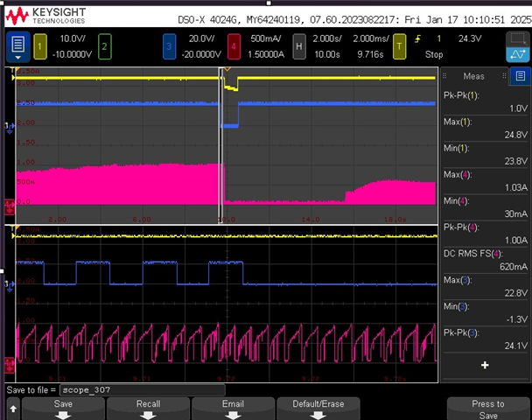The image size is (532, 420).
Task: Select the zoom rectangle selection icon
Action: tap(517, 39)
